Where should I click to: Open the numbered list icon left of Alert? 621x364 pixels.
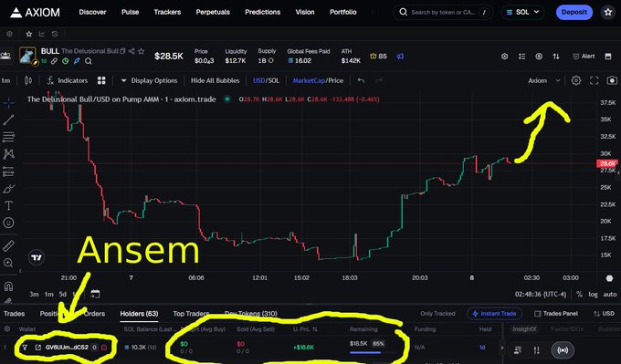(x=522, y=57)
